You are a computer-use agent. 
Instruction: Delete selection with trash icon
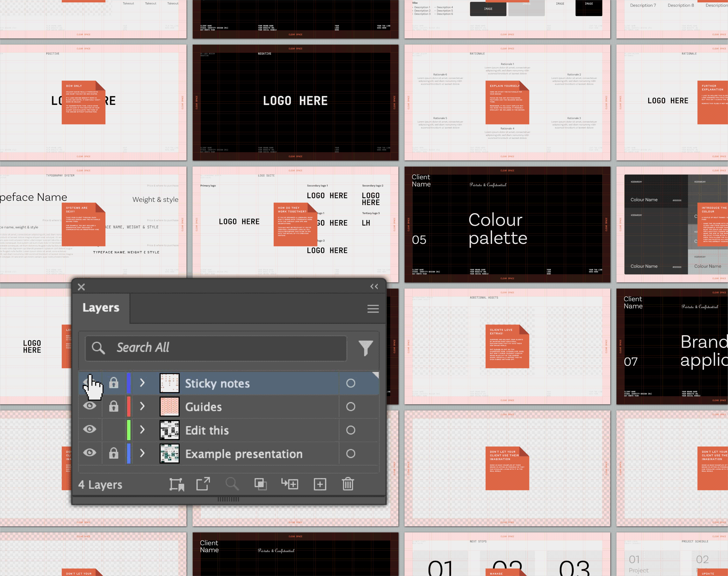348,484
